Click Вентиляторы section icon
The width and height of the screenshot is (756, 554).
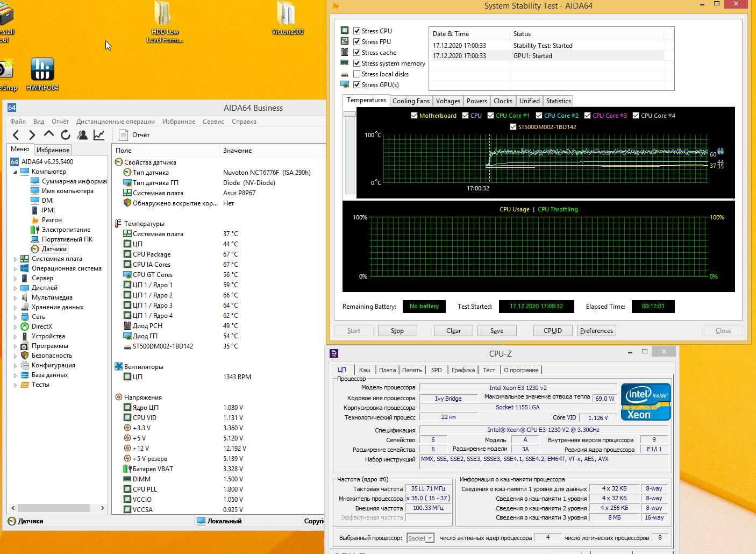pyautogui.click(x=119, y=367)
